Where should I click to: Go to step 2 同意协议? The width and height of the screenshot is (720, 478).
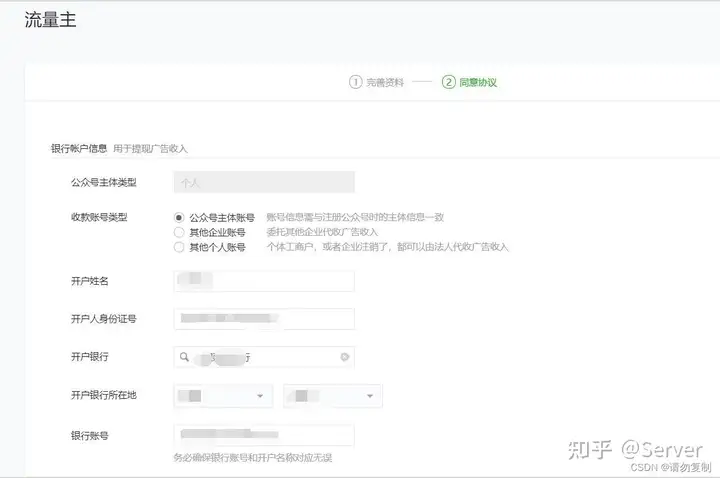click(x=469, y=82)
